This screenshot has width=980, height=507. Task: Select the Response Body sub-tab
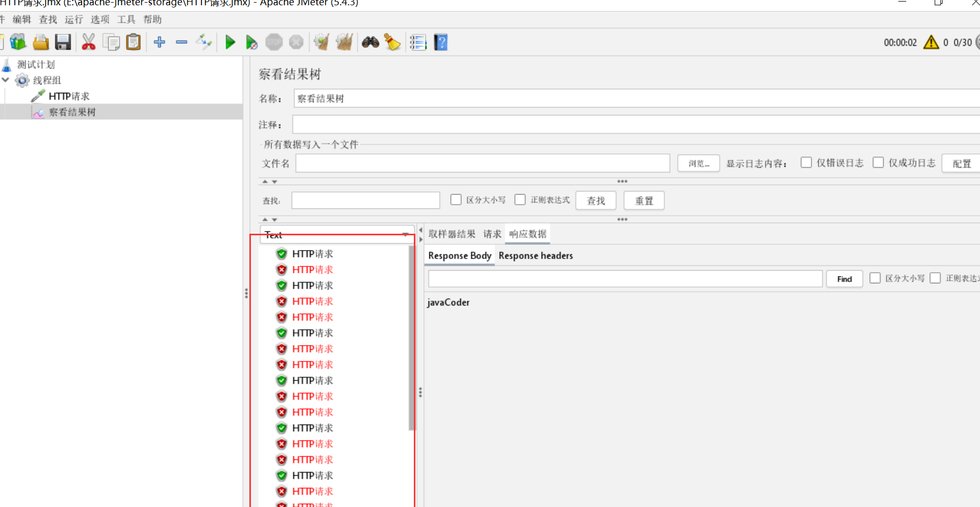click(460, 255)
